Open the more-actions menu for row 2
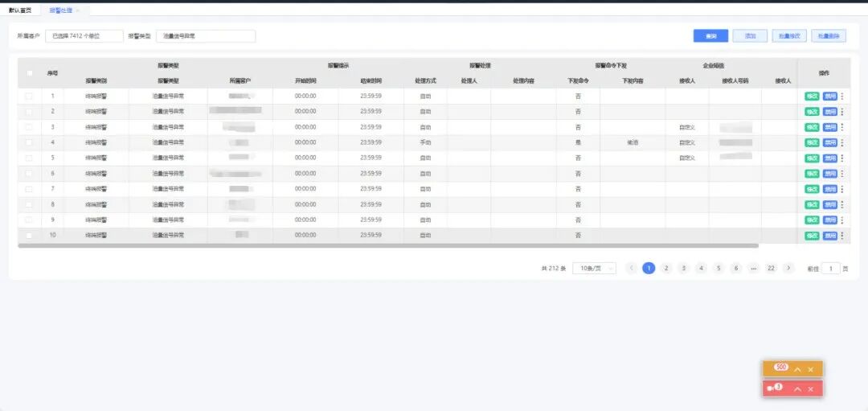Screen dimensions: 868x411 (x=842, y=112)
